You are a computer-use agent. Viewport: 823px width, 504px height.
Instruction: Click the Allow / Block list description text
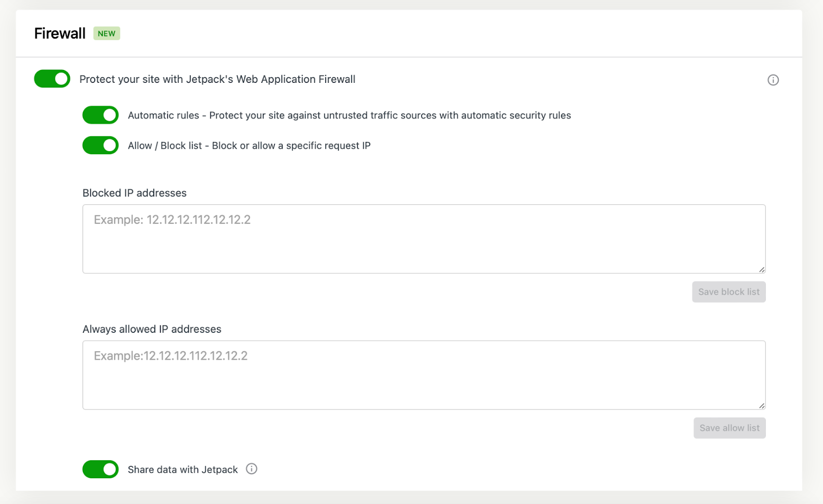click(x=249, y=145)
